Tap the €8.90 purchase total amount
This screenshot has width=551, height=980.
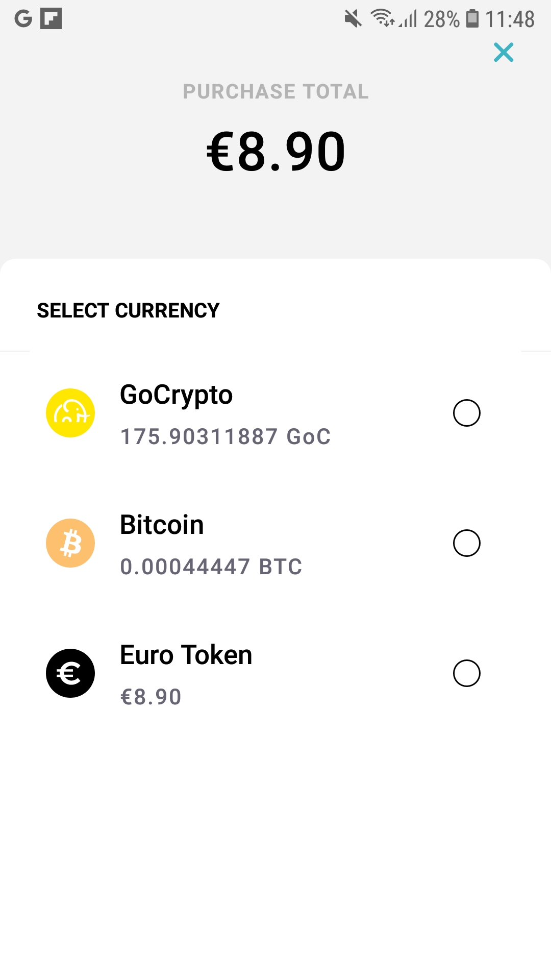click(275, 152)
